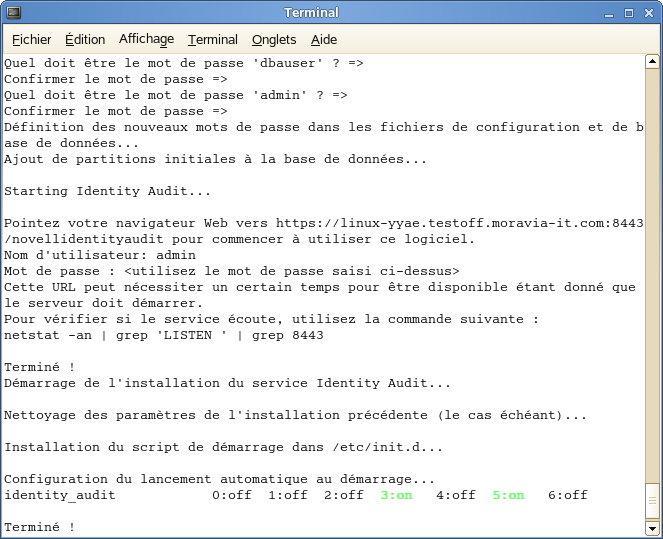This screenshot has height=539, width=663.
Task: Click the green 3:on runlevel text
Action: click(x=396, y=495)
